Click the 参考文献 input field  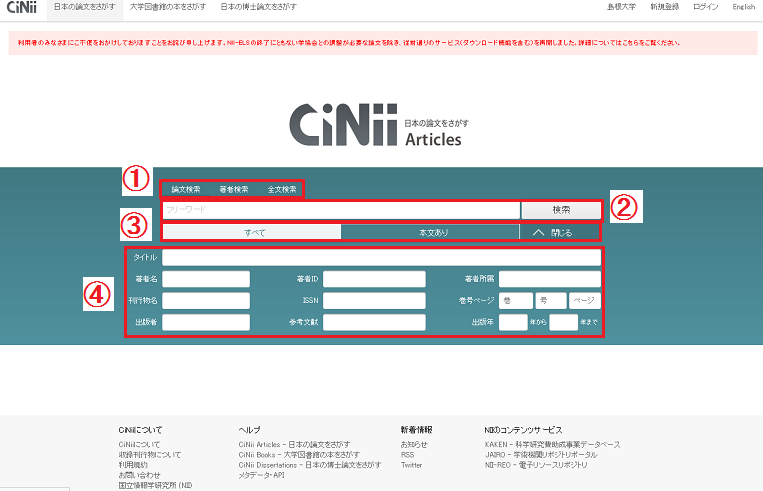(x=374, y=322)
